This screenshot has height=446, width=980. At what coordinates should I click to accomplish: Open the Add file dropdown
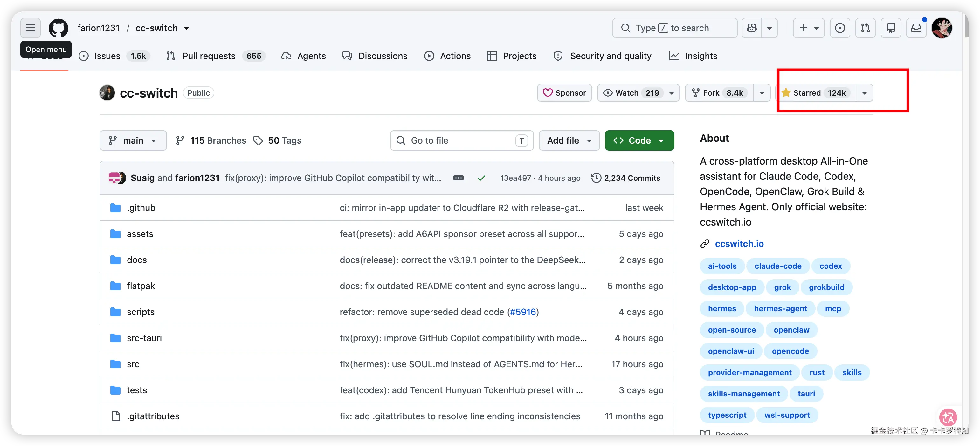(569, 140)
